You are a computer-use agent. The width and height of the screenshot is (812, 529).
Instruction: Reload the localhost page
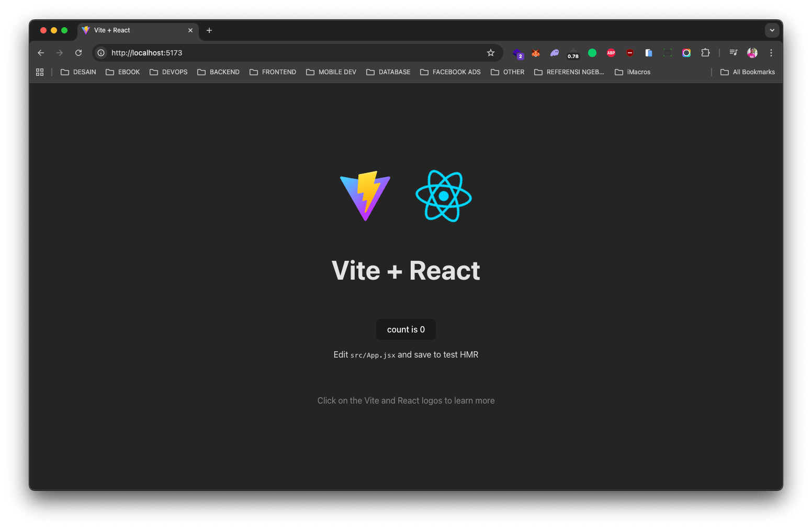click(x=78, y=53)
